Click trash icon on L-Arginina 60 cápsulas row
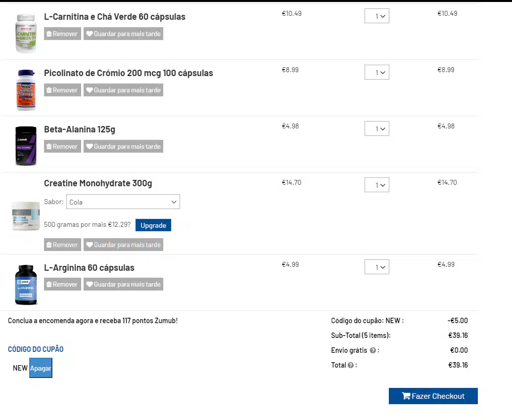Image resolution: width=512 pixels, height=420 pixels. point(49,284)
